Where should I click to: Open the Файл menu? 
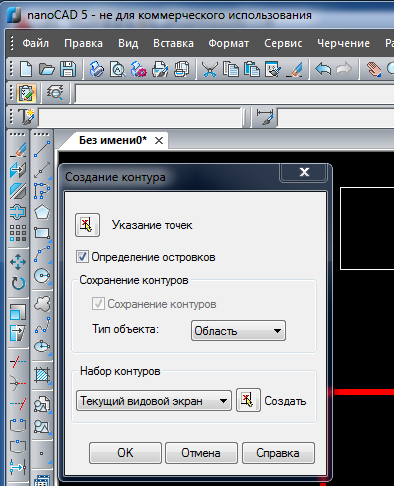coord(36,43)
